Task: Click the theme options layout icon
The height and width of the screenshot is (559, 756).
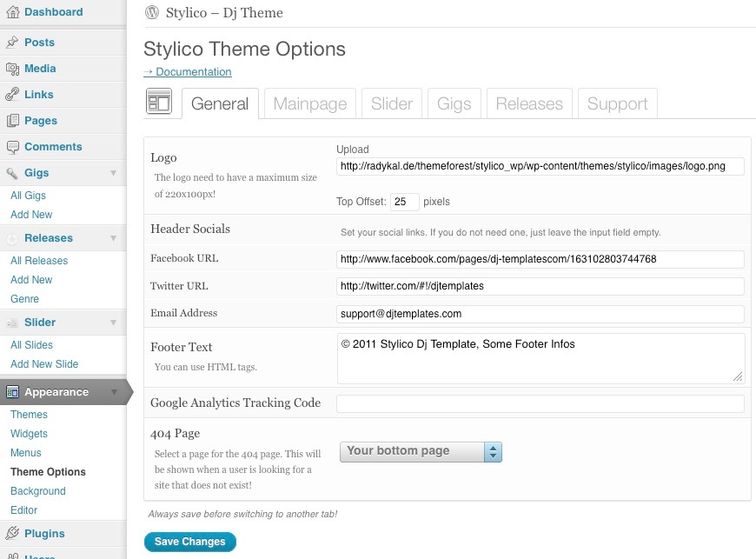Action: pyautogui.click(x=159, y=102)
